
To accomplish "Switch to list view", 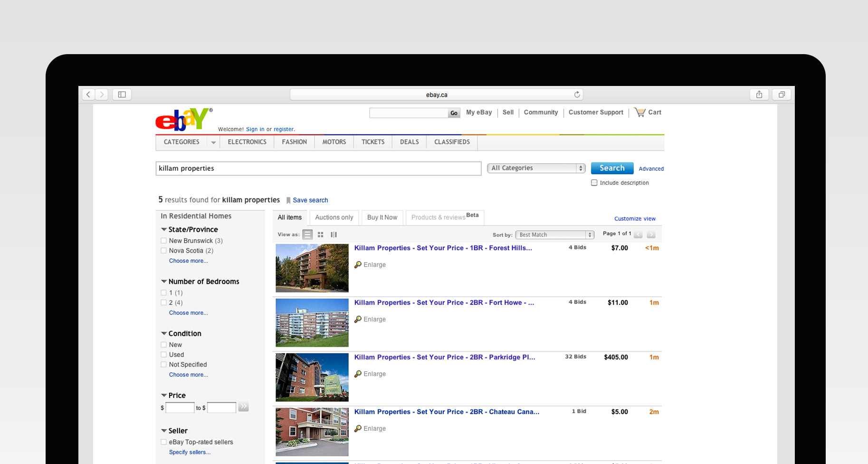I will coord(308,235).
